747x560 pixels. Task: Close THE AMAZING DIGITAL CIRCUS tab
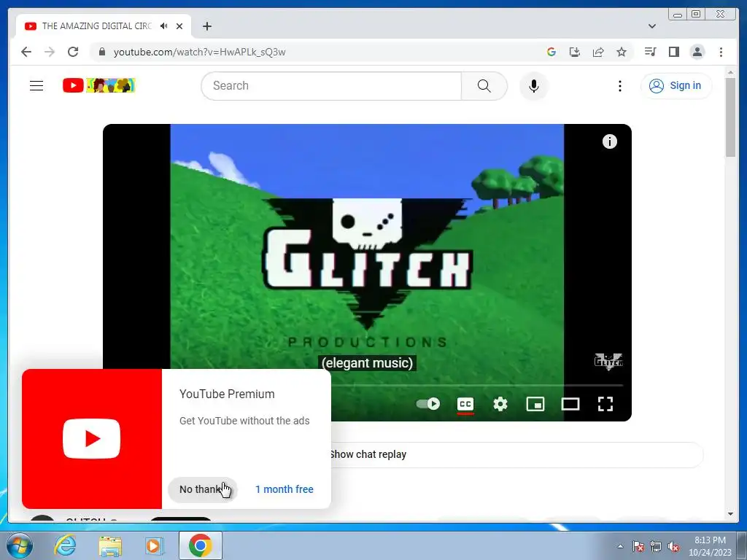point(179,26)
